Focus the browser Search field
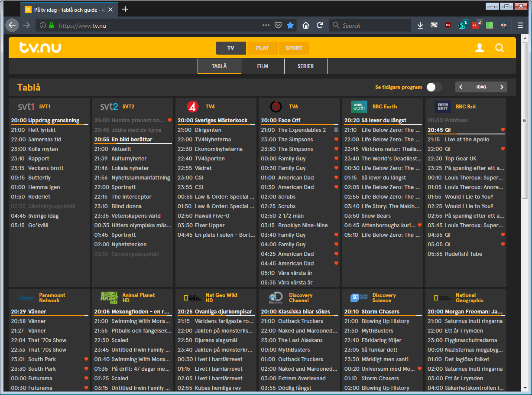The image size is (532, 395). tap(370, 26)
